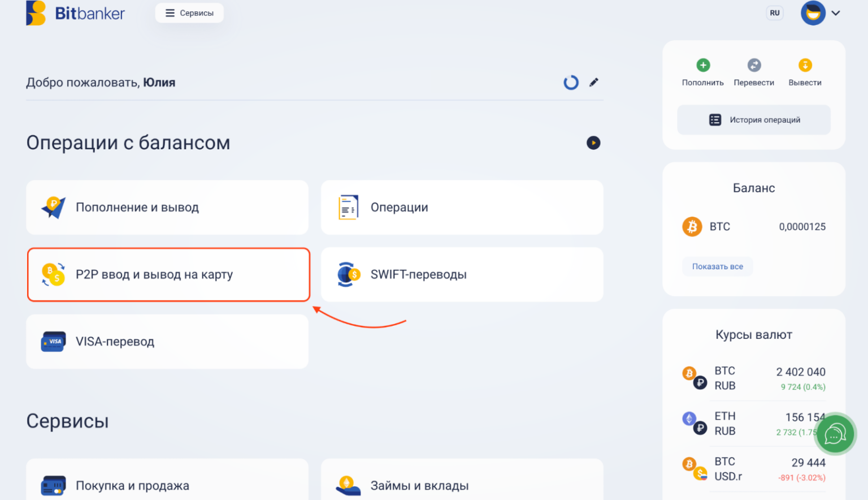
Task: Open VISA-перевод card
Action: pyautogui.click(x=167, y=342)
